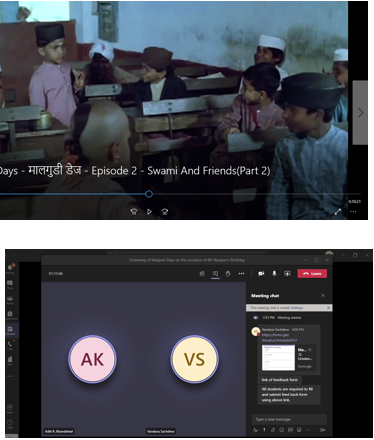Image resolution: width=374 pixels, height=440 pixels.
Task: Skip forward in the video player
Action: (x=165, y=212)
